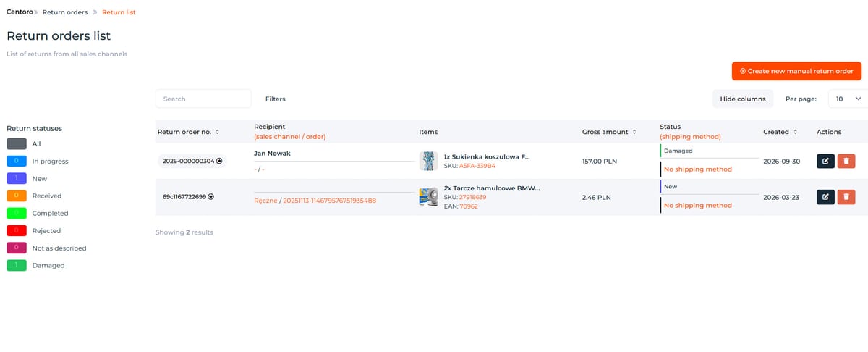
Task: Click New status label in second row
Action: 671,186
